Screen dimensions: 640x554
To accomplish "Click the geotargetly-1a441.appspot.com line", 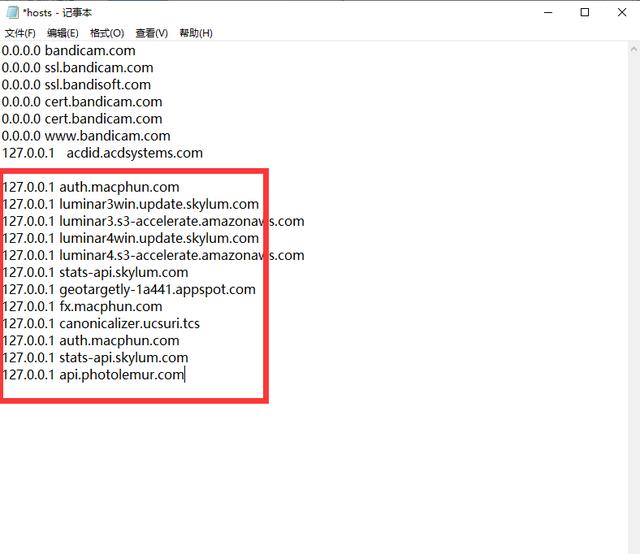I will [x=129, y=289].
